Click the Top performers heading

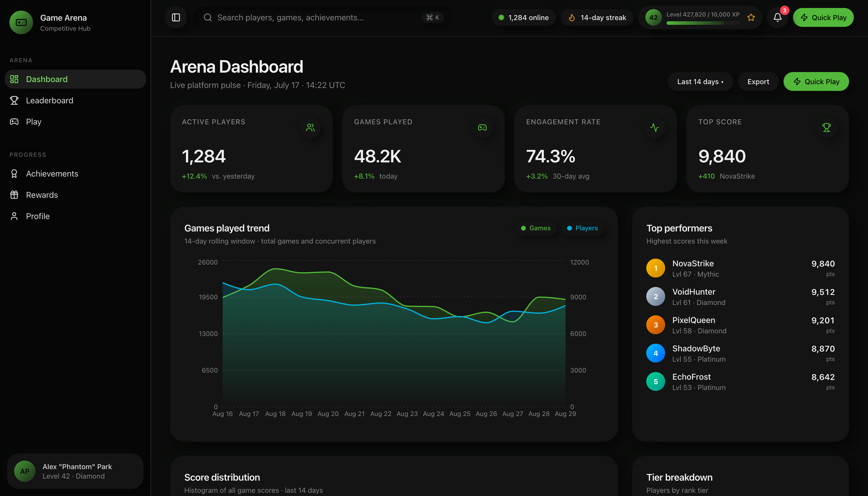tap(679, 228)
